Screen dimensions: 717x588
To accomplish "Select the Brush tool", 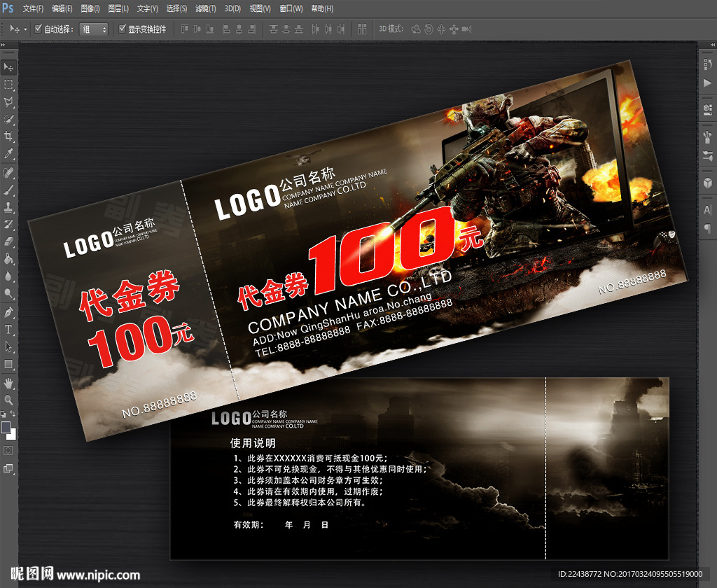I will click(x=8, y=190).
